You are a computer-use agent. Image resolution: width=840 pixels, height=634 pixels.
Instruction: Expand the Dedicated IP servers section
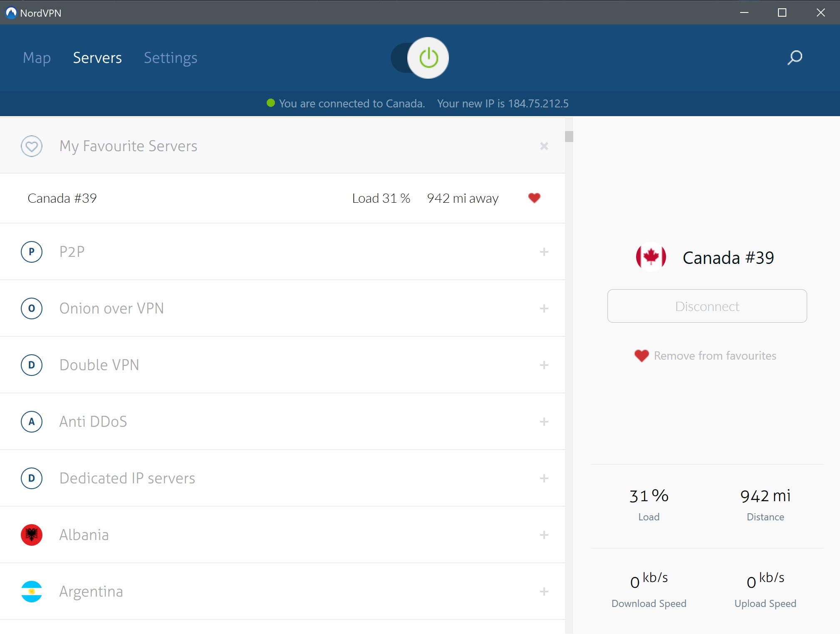544,478
